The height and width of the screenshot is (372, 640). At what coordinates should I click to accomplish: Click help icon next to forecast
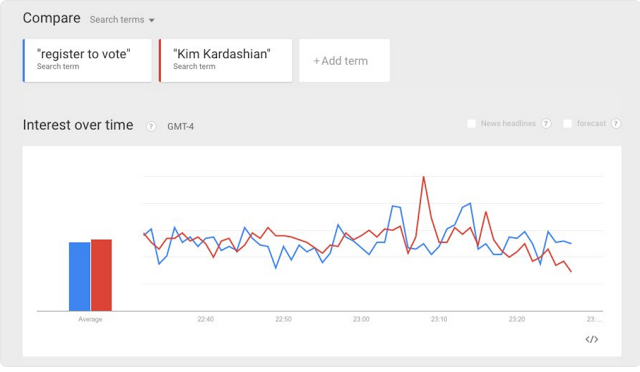point(616,124)
